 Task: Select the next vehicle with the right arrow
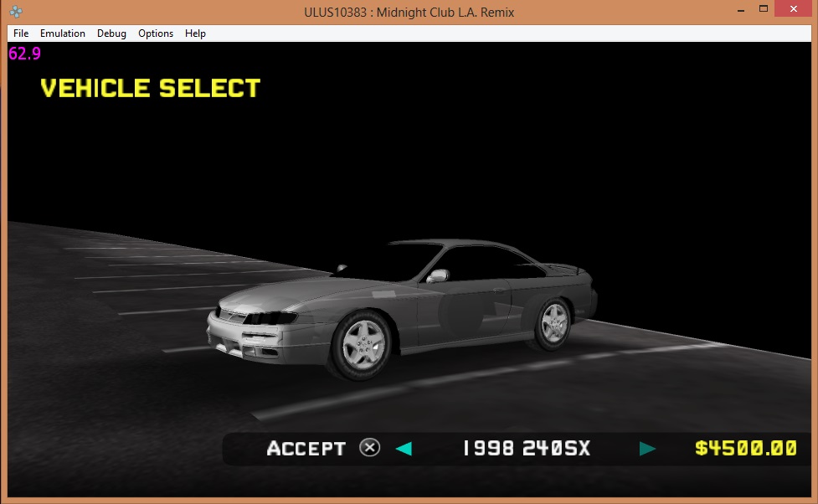coord(647,449)
